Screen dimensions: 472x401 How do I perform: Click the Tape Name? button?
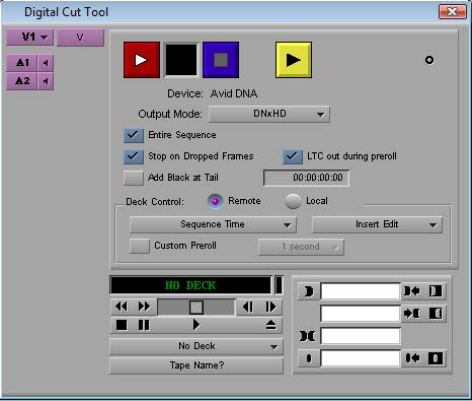[x=197, y=366]
